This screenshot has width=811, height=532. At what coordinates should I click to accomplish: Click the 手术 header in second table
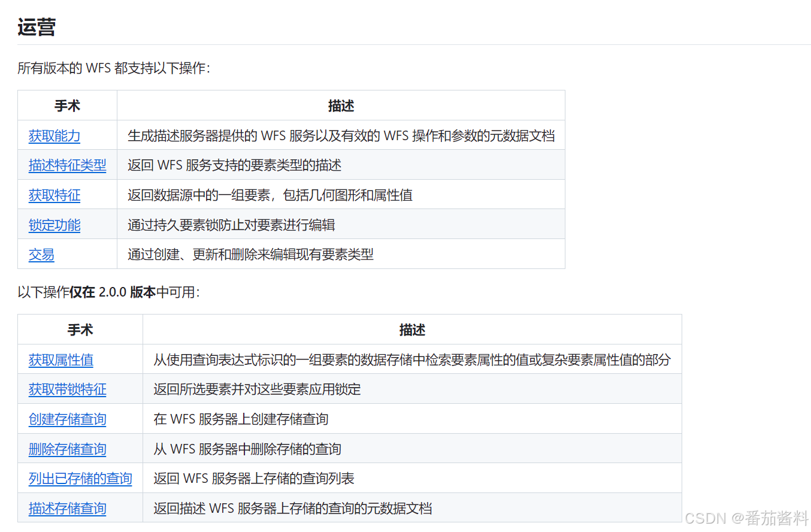click(x=80, y=330)
